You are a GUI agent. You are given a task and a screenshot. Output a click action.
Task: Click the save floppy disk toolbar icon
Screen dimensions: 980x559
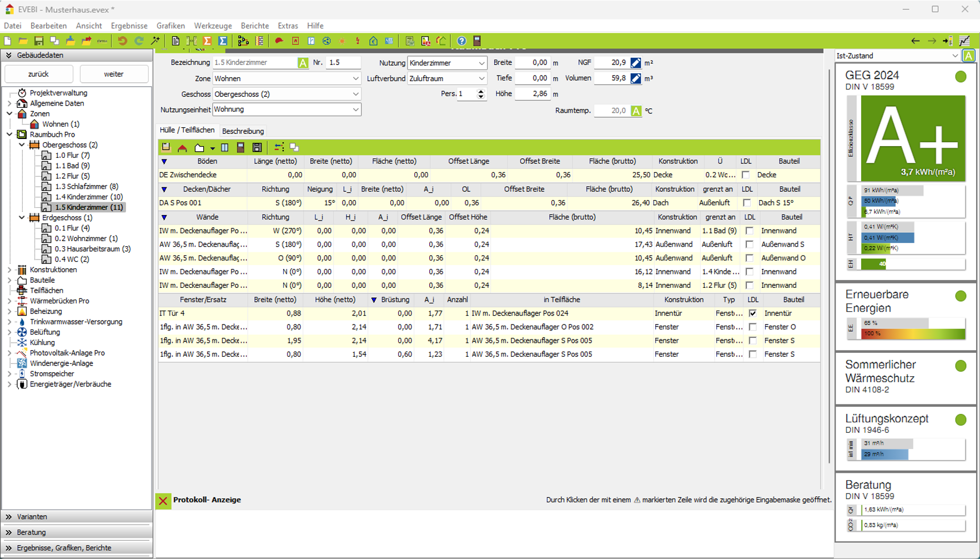tap(38, 41)
